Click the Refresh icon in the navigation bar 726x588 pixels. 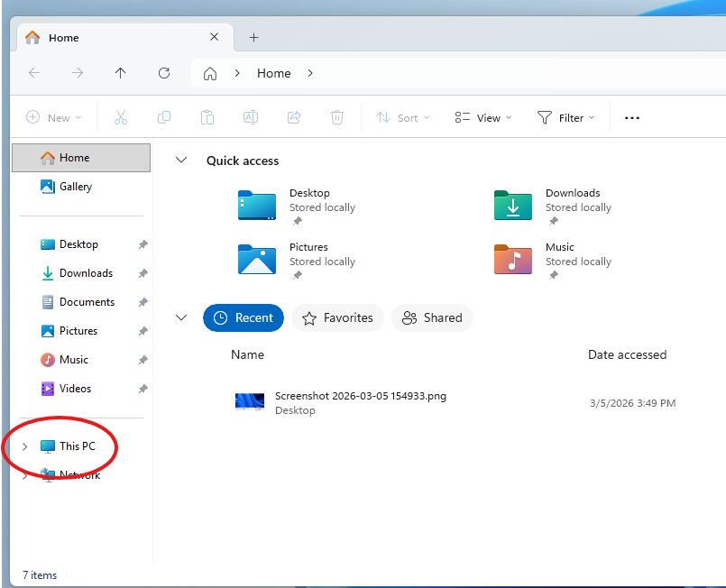165,73
